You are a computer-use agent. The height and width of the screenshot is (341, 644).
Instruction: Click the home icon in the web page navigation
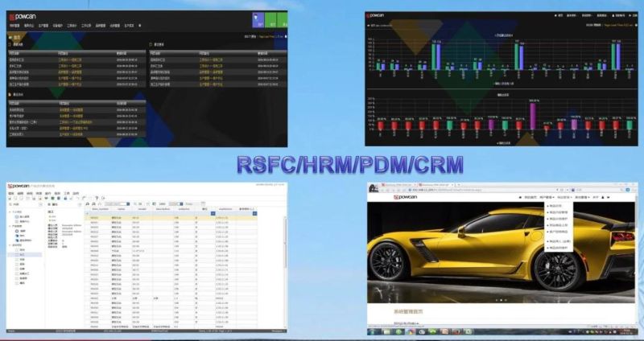point(520,197)
